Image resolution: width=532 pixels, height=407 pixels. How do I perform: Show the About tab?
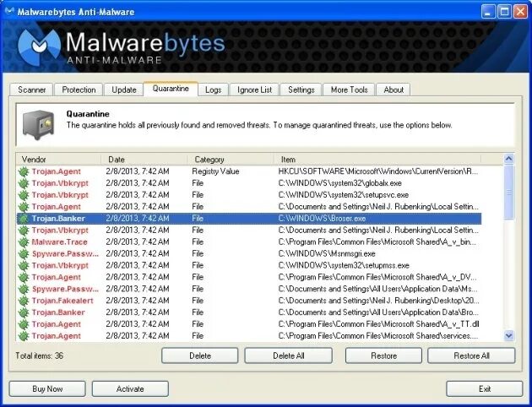394,90
